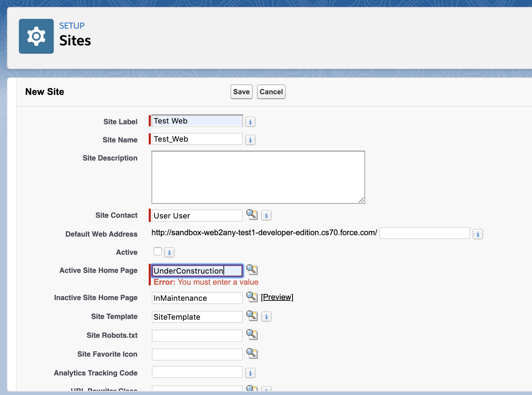Open Site Template lookup magnifier
The height and width of the screenshot is (395, 532).
click(x=252, y=315)
